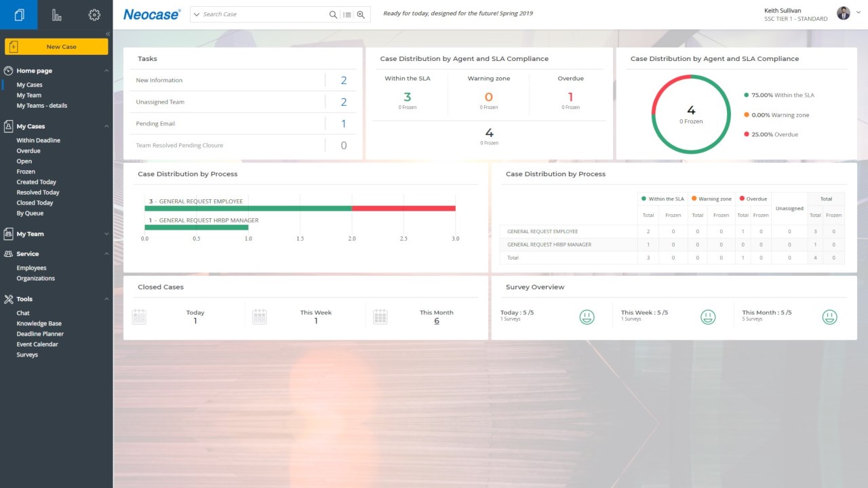The width and height of the screenshot is (868, 488).
Task: Expand the My Team section chevron
Action: tap(106, 234)
